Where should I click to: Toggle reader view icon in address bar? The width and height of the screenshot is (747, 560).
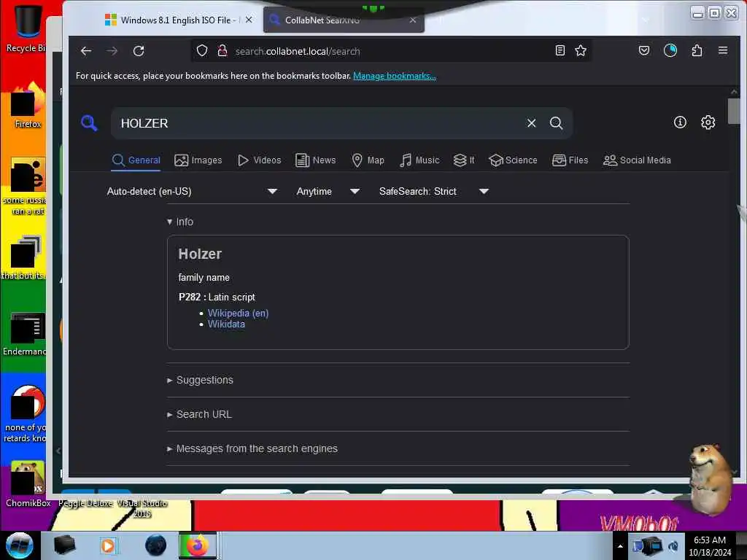point(560,50)
